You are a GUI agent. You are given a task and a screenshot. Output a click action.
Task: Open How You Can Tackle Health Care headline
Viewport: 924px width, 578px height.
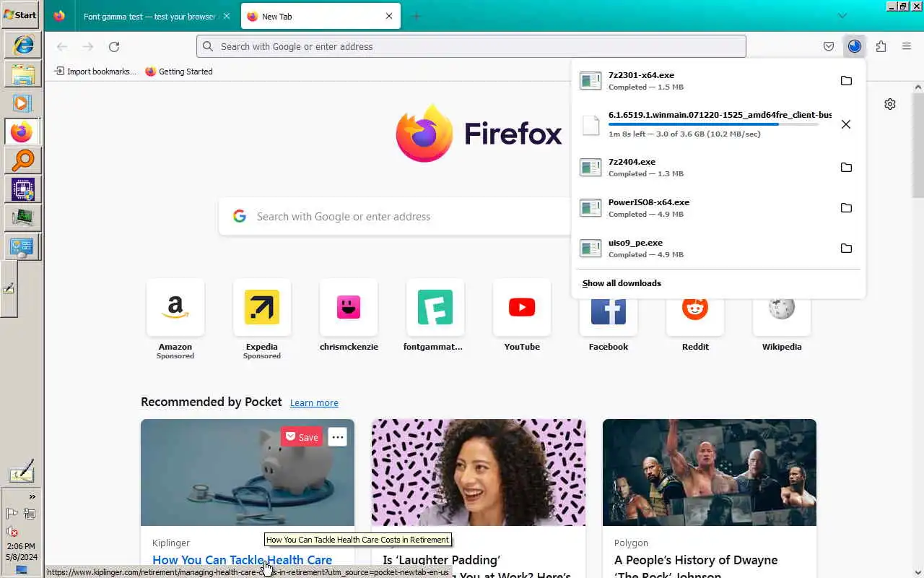click(x=242, y=560)
